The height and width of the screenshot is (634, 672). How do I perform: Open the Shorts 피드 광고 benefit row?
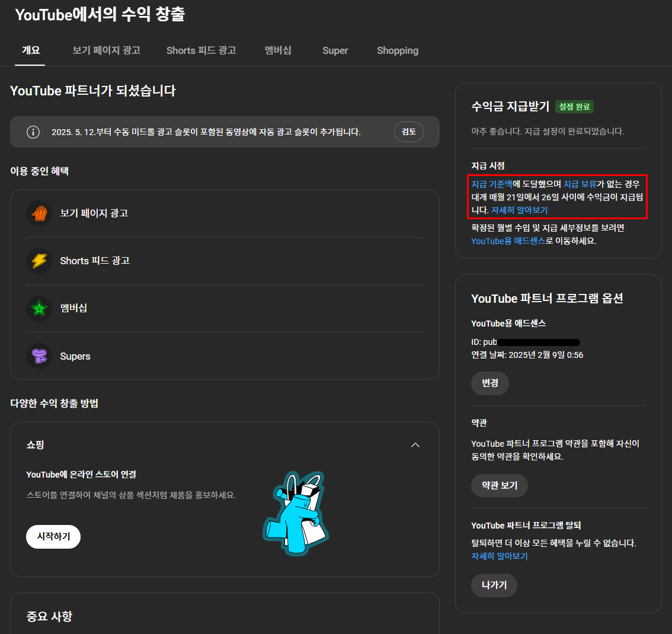point(225,261)
